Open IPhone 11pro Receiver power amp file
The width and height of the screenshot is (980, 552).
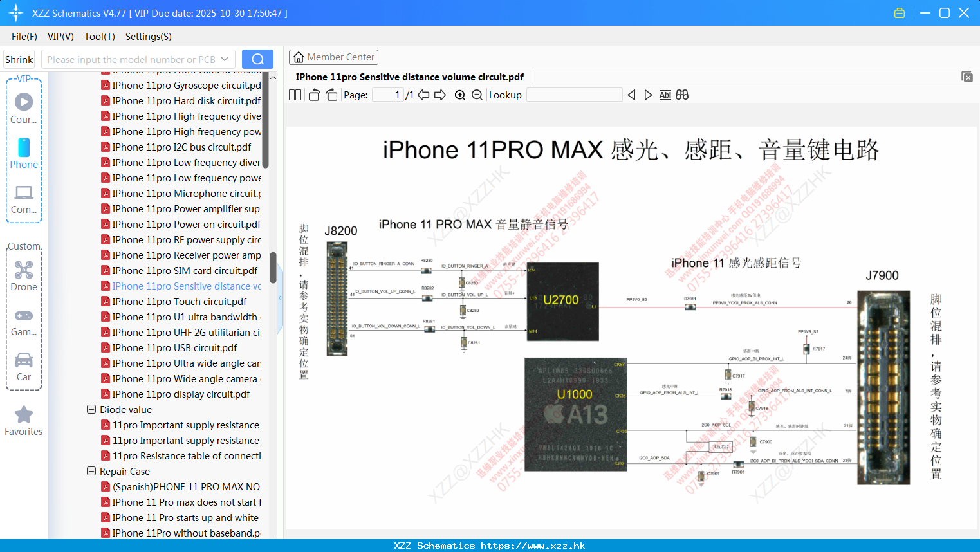[x=181, y=255]
